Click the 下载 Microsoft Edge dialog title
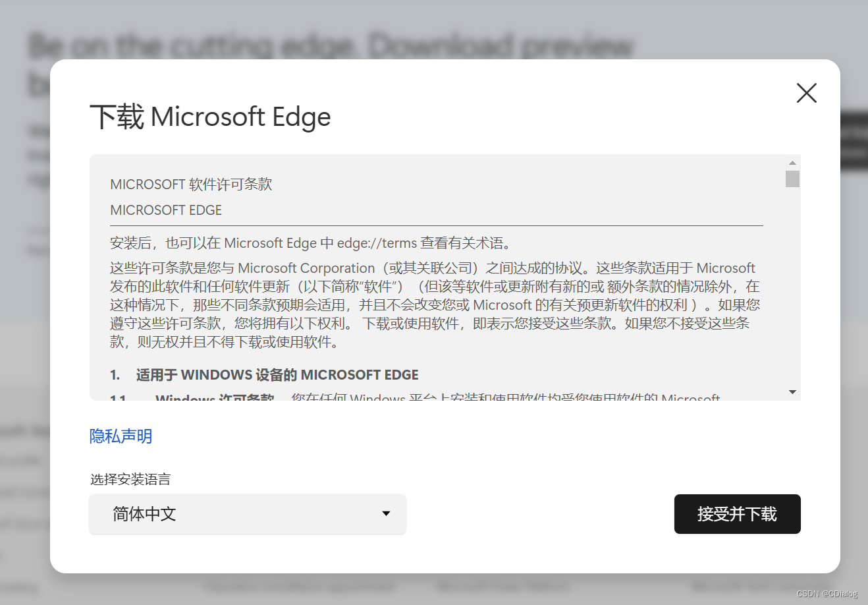The width and height of the screenshot is (868, 605). (x=209, y=117)
